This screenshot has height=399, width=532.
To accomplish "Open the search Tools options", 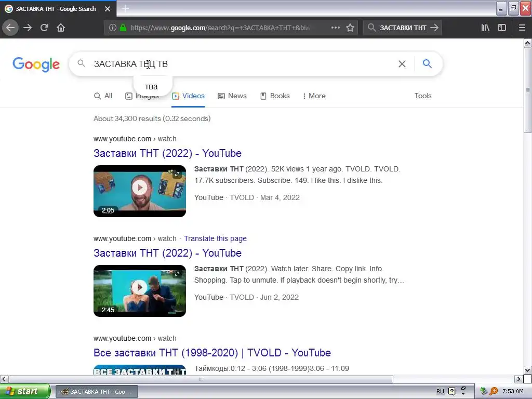I will pos(423,96).
